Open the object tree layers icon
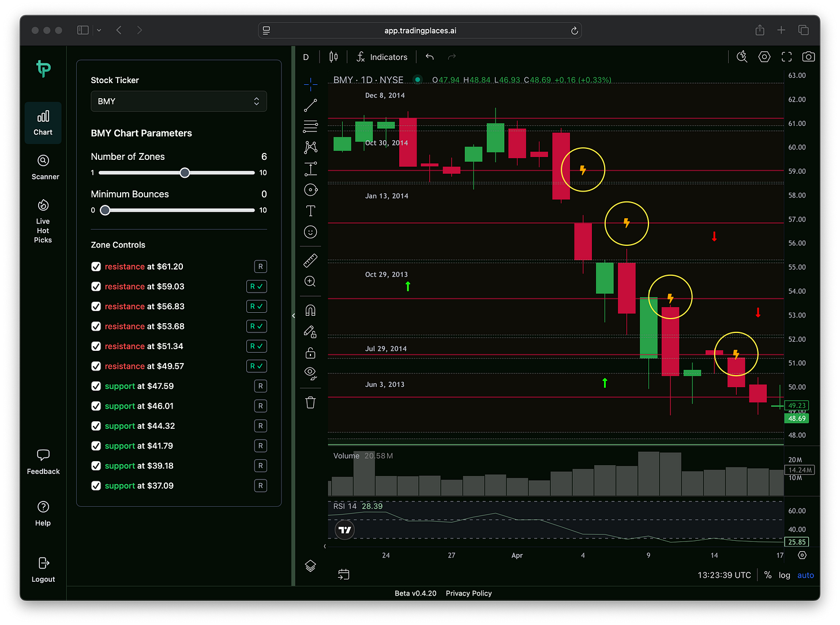 click(310, 566)
